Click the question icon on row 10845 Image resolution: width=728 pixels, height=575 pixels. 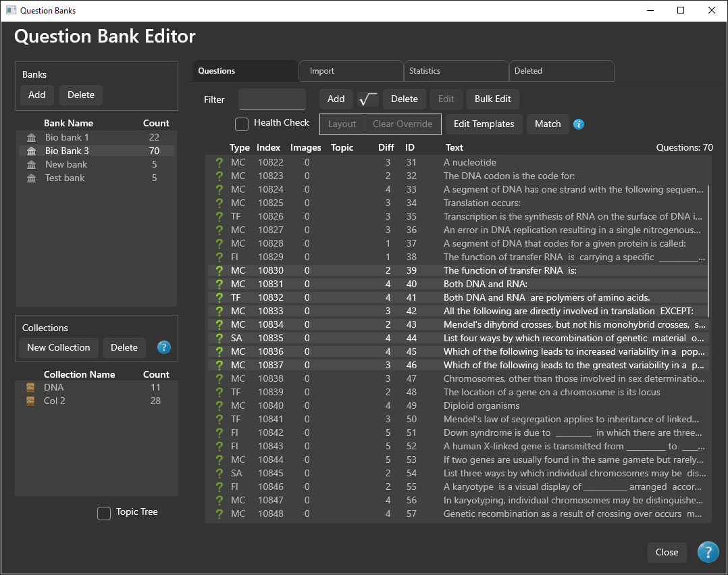tap(219, 473)
